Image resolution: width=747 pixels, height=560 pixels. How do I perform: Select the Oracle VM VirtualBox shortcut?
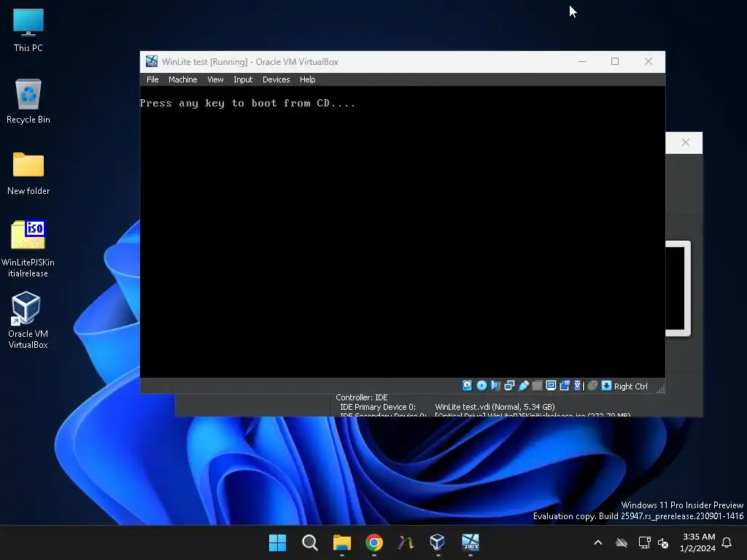click(28, 320)
